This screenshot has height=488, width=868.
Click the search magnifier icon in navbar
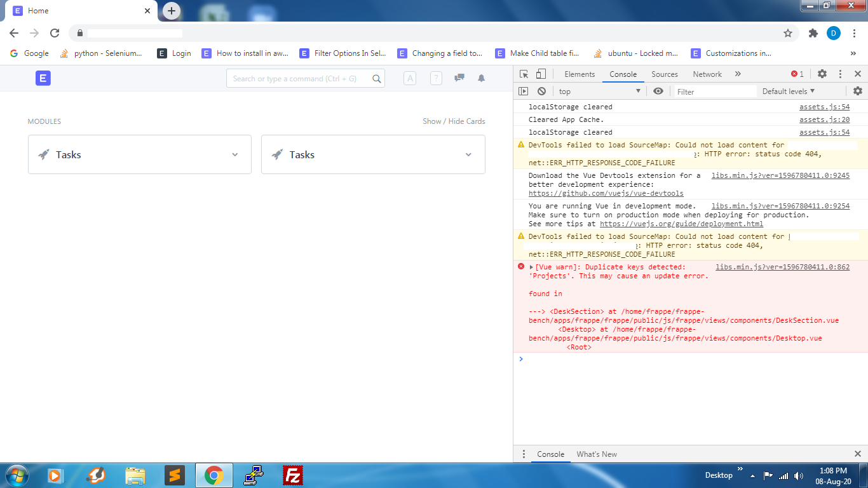tap(377, 79)
